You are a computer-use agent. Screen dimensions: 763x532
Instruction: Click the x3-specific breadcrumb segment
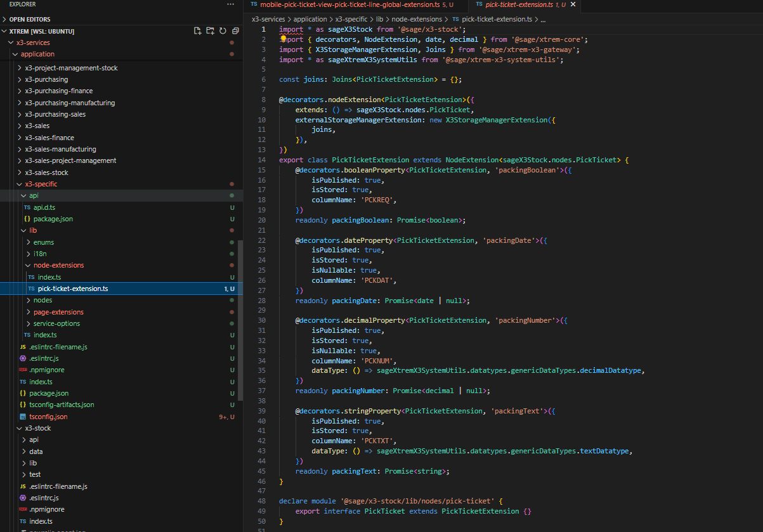(x=352, y=20)
